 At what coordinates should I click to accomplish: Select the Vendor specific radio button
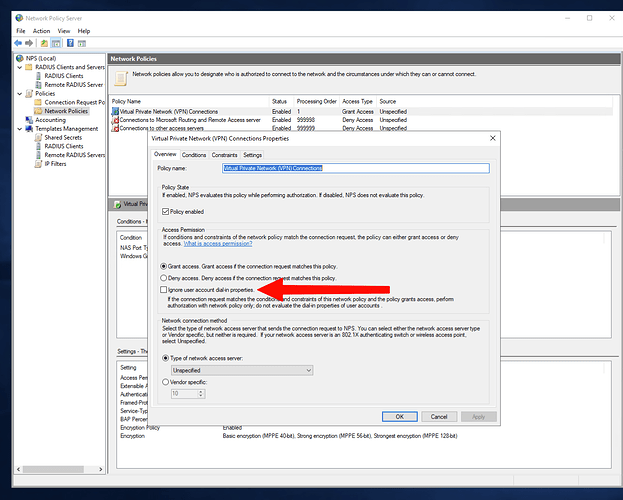tap(165, 382)
